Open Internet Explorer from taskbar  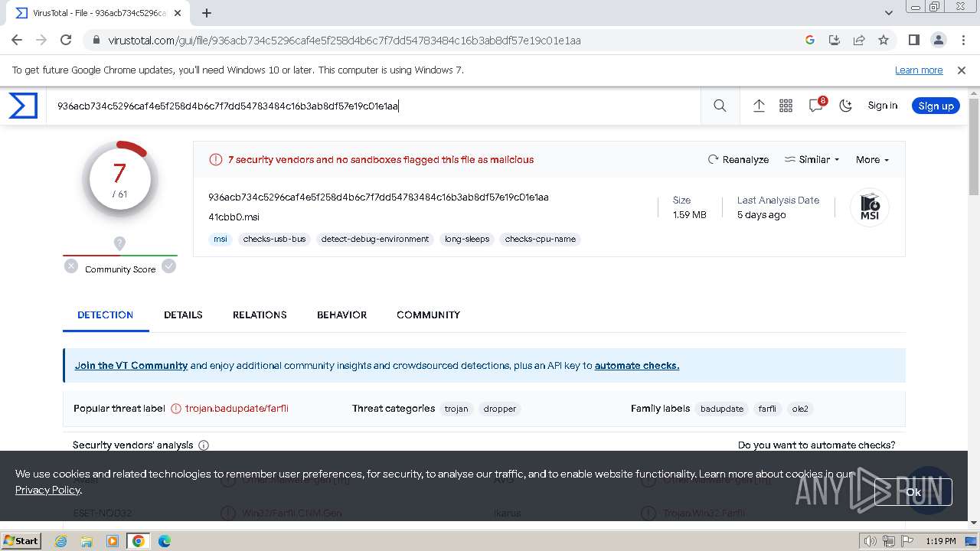(x=60, y=541)
